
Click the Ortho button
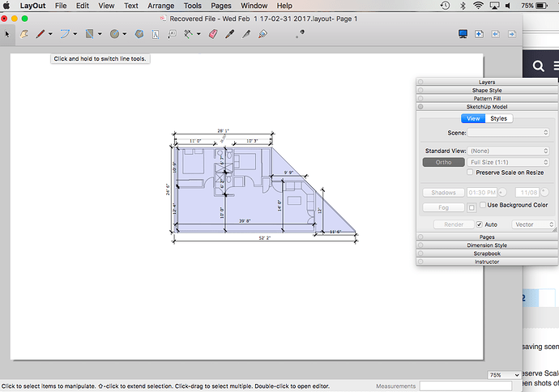coord(443,162)
